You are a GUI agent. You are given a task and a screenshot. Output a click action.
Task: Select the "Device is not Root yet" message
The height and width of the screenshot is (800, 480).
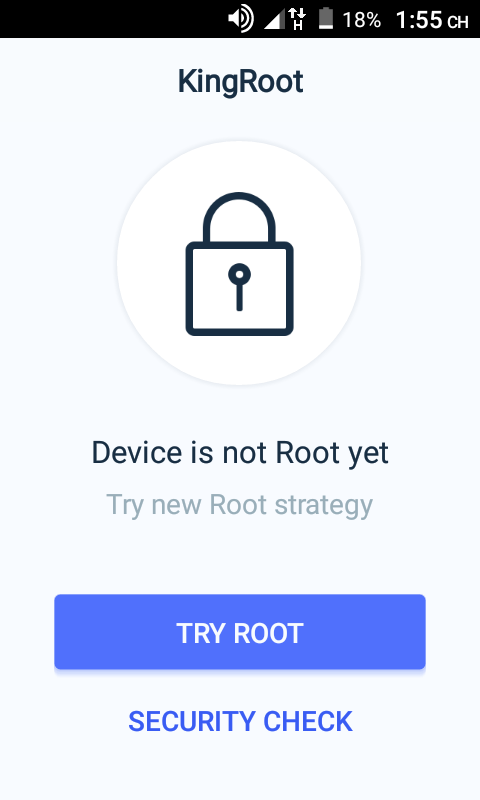[x=240, y=453]
